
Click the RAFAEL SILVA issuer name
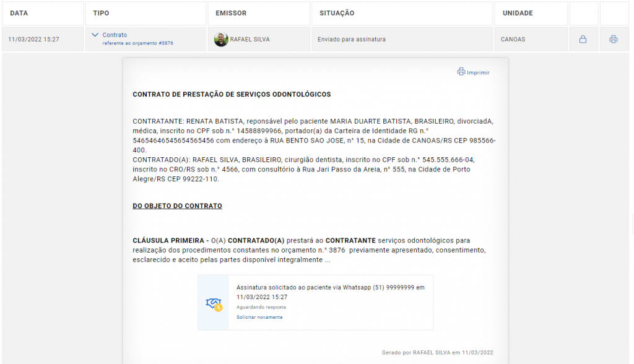tap(250, 40)
